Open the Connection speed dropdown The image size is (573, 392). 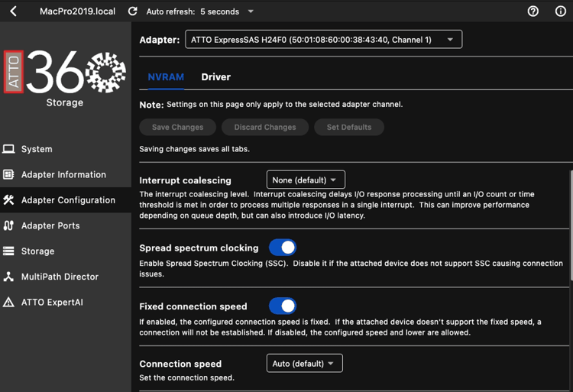coord(304,364)
